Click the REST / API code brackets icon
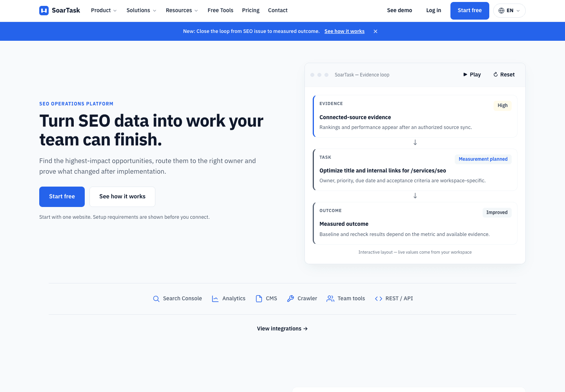Screen dimensions: 565x392 379,299
